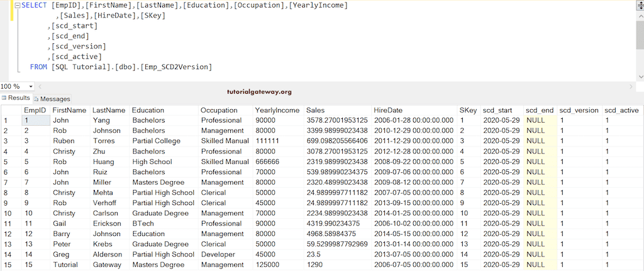Select the YearlyIncome cell '111111'
The image size is (644, 271).
click(x=278, y=141)
